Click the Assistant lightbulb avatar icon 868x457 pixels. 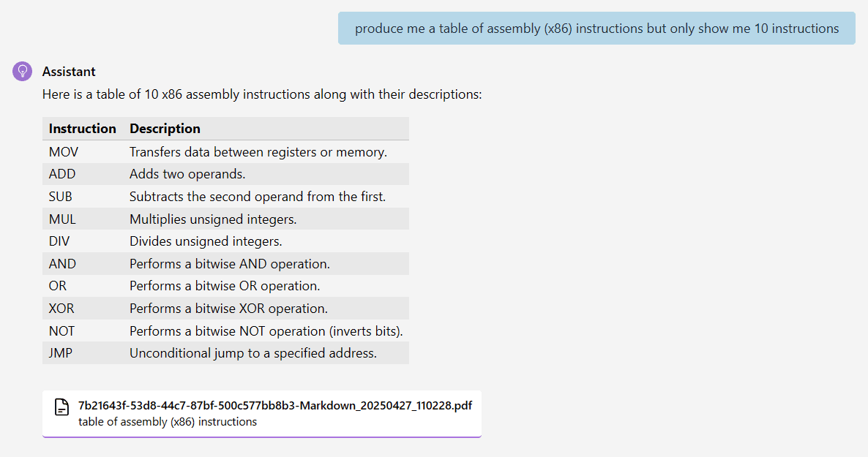point(22,72)
